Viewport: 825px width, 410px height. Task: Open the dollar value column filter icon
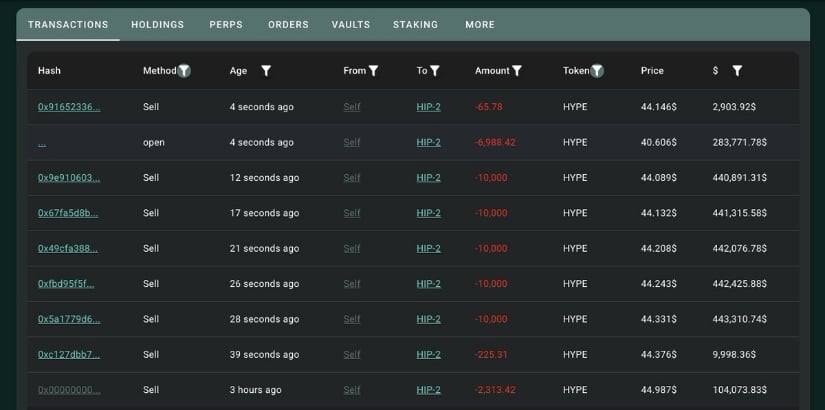coord(737,71)
